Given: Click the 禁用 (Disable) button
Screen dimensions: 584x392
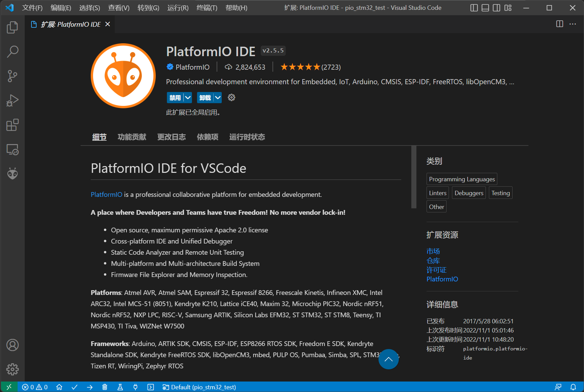Looking at the screenshot, I should tap(175, 98).
